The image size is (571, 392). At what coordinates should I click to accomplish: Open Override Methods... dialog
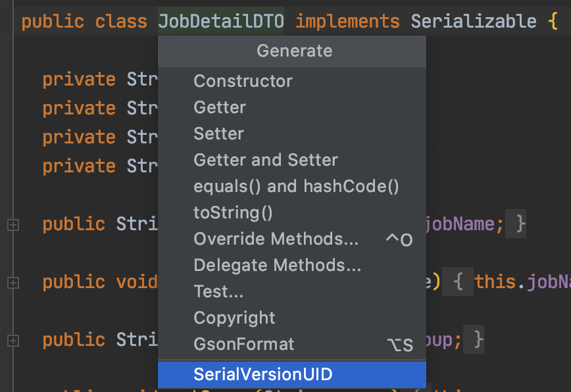276,239
